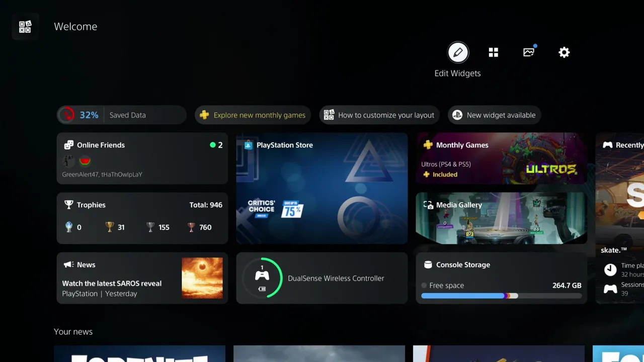Open the SAROS news thumbnail image
This screenshot has width=644, height=362.
tap(202, 278)
